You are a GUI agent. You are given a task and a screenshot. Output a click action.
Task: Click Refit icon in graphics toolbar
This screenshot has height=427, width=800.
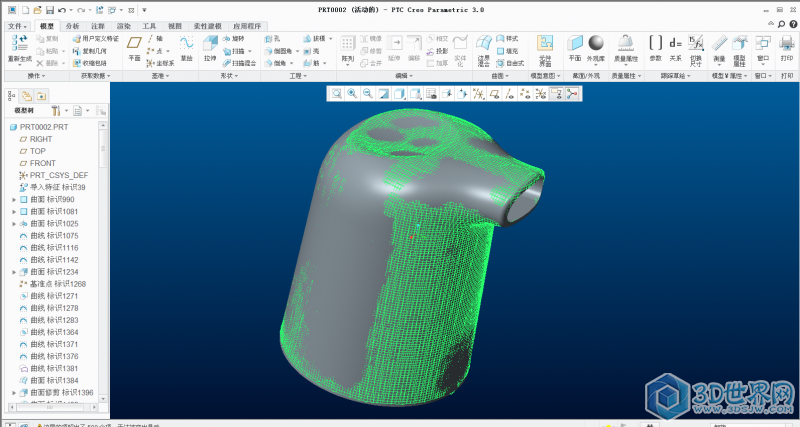(336, 93)
